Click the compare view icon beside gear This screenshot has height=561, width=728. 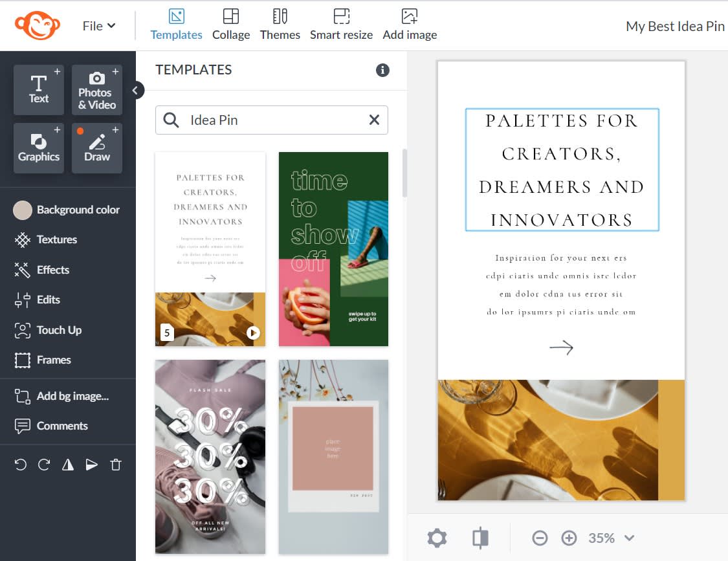pyautogui.click(x=481, y=538)
